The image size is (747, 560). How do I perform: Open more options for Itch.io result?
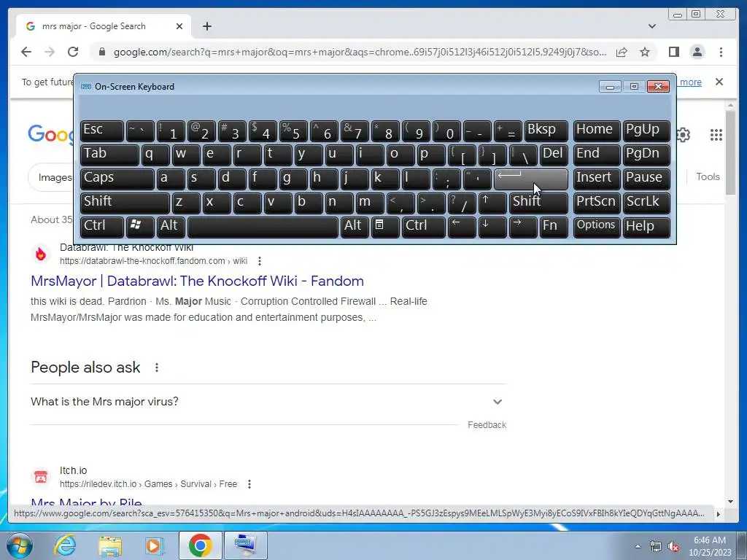(x=249, y=484)
